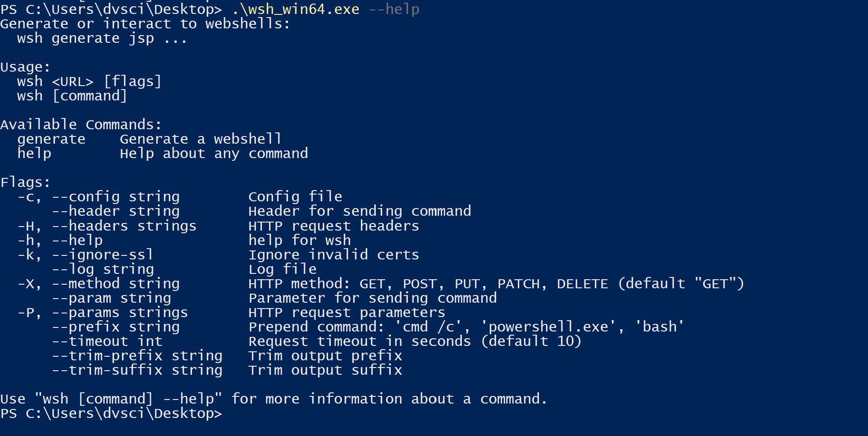The height and width of the screenshot is (436, 868).
Task: Click the --trim-suffix string flag
Action: [137, 370]
